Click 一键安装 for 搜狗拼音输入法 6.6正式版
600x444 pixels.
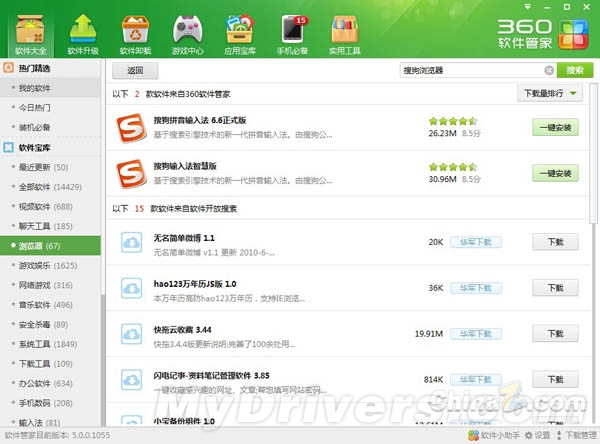click(555, 127)
